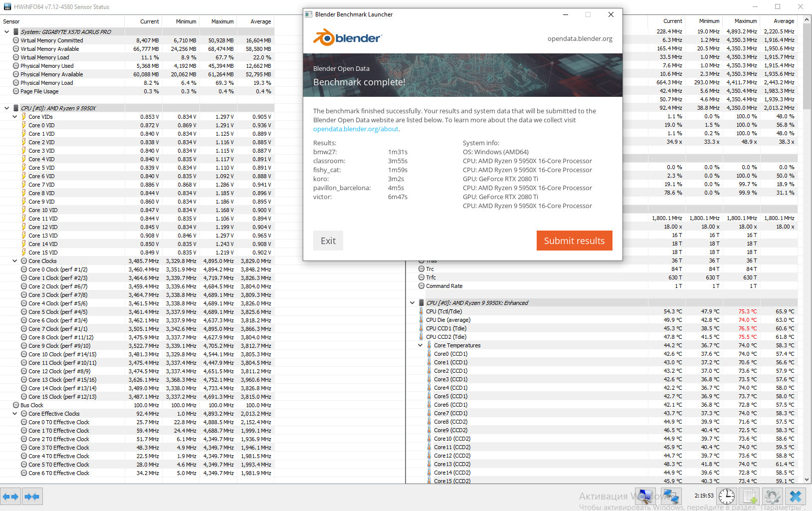Submit results in Blender Benchmark Launcher
The height and width of the screenshot is (511, 812).
pos(574,241)
